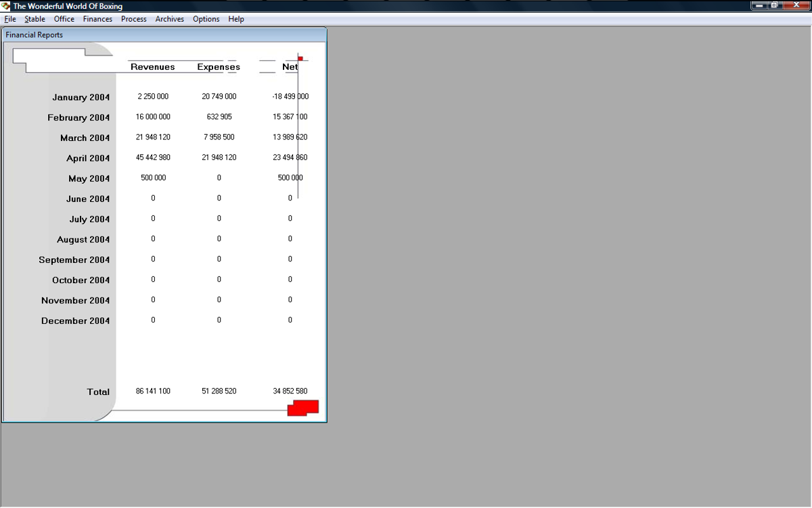The height and width of the screenshot is (508, 812).
Task: Close the Wonderful World Of Boxing window
Action: click(x=796, y=5)
